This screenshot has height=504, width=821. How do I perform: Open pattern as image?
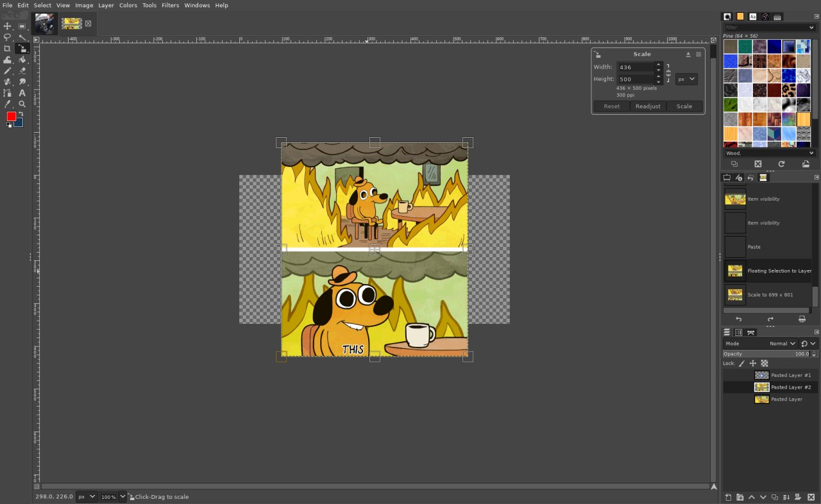(x=806, y=164)
